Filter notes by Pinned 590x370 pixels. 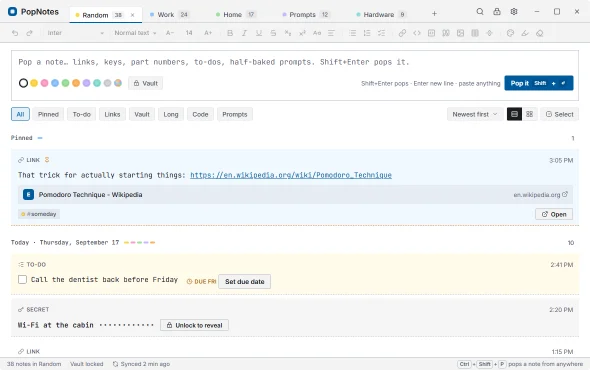(48, 114)
